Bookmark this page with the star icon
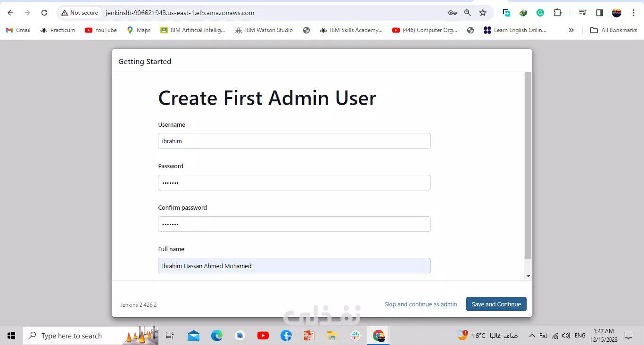Screen dimensions: 644x345 coord(483,13)
